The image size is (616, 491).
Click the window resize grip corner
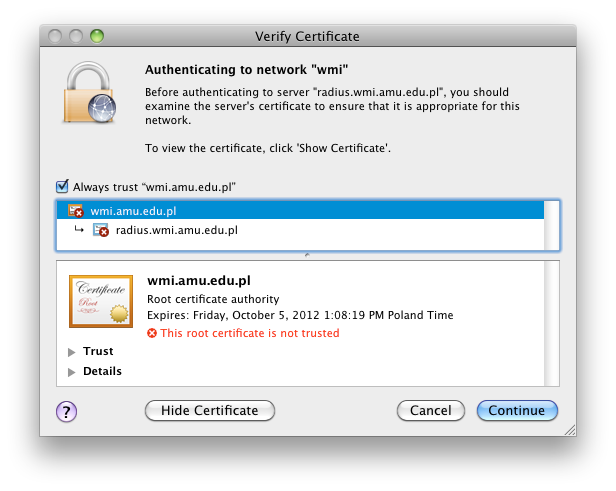(x=570, y=430)
